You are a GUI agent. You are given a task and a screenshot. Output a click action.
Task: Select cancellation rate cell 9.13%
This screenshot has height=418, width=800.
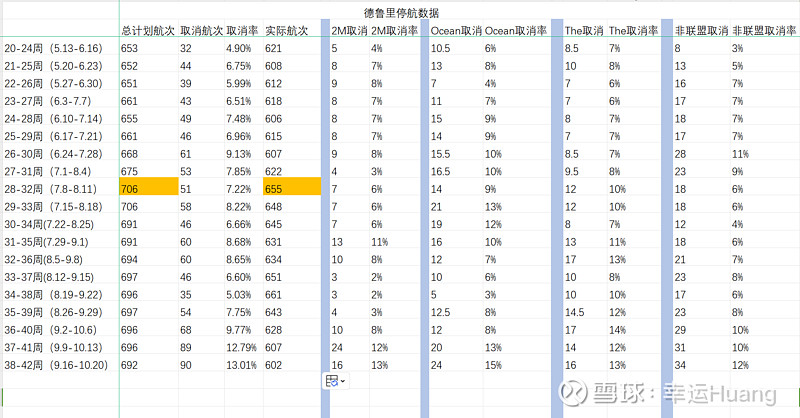point(239,154)
